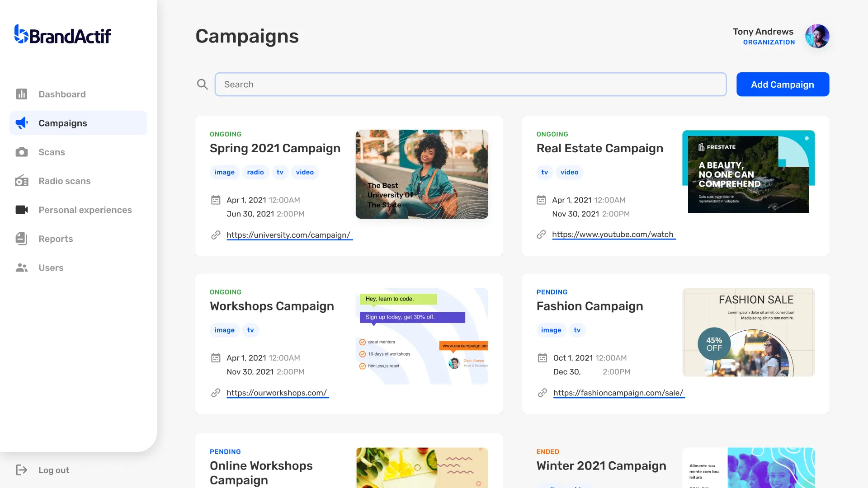Open Real Estate Campaign title

tap(600, 148)
